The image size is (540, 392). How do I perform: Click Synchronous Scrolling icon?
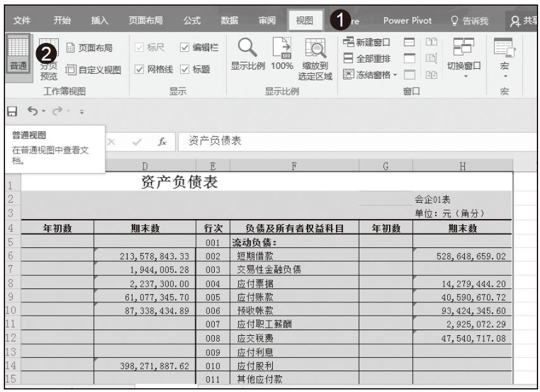[431, 58]
